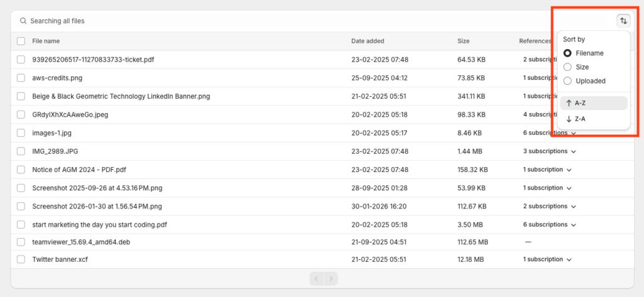Check the aws-credits.png file checkbox
Viewport: 644px width, 297px height.
(x=21, y=78)
